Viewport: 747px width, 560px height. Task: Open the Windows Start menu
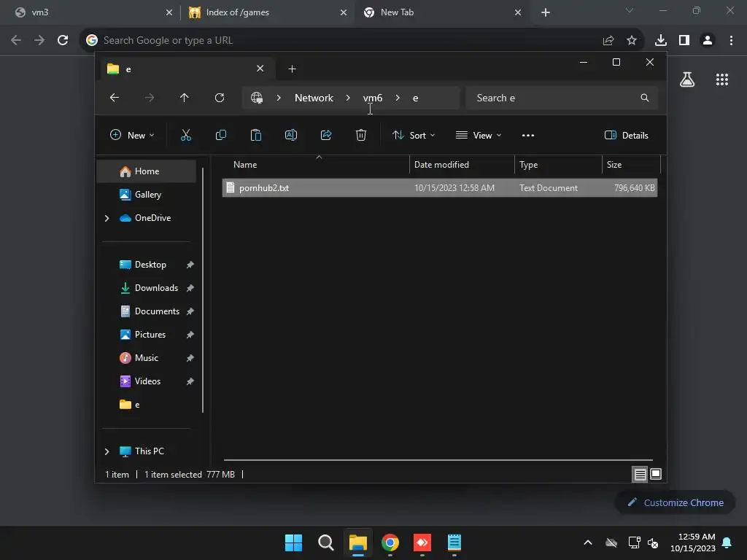[293, 542]
